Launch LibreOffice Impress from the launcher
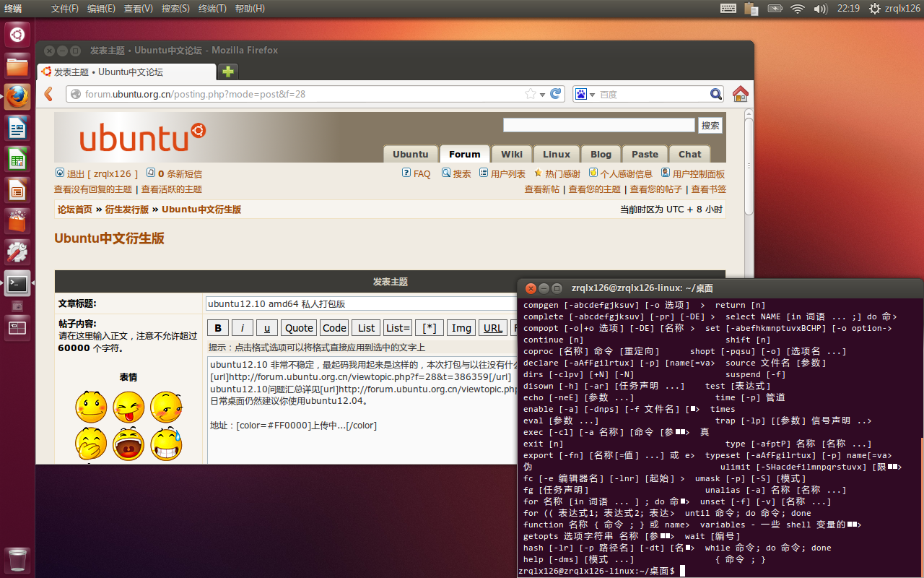Viewport: 924px width, 578px height. (x=17, y=191)
